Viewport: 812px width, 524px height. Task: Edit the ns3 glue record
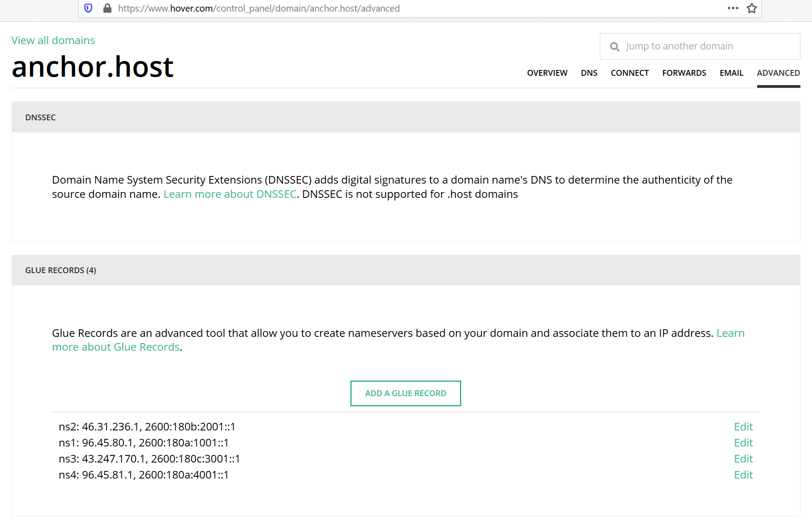743,459
